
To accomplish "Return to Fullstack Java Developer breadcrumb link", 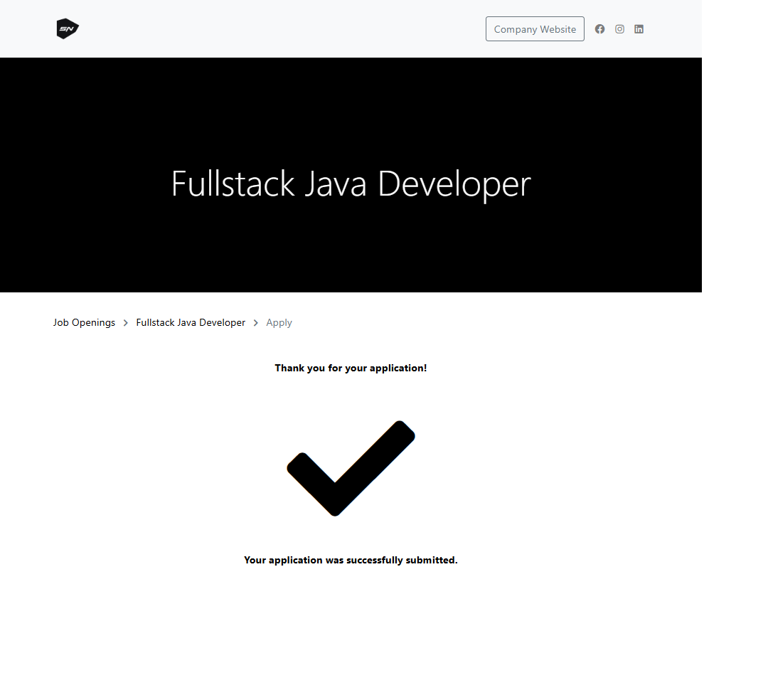I will pos(191,323).
